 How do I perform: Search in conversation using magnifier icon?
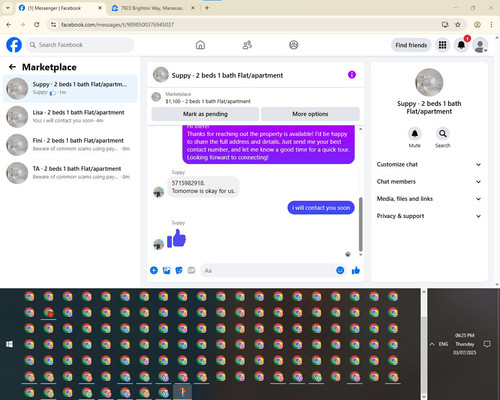443,134
